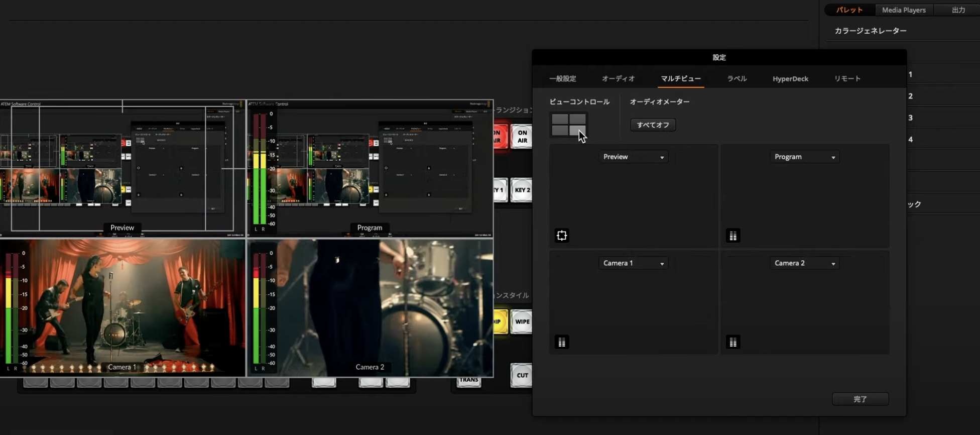The image size is (980, 435).
Task: Open the Preview source dropdown
Action: click(633, 157)
